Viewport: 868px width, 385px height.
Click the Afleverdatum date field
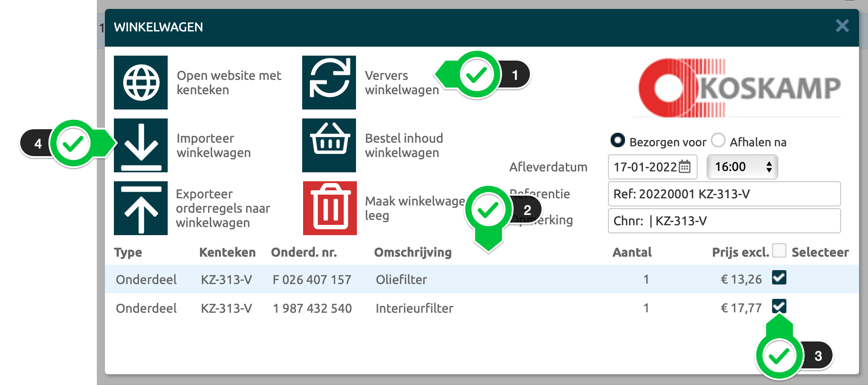tap(645, 167)
